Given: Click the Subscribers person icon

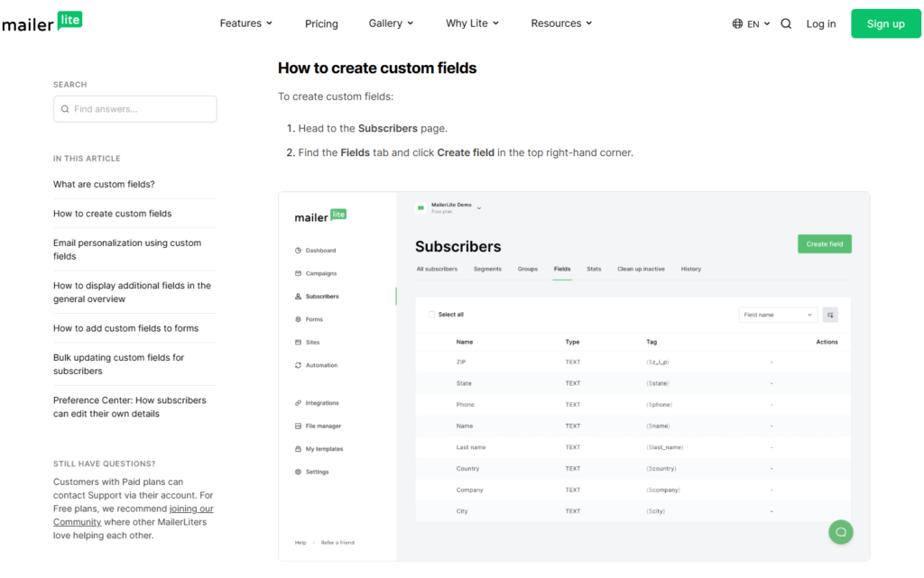Looking at the screenshot, I should pyautogui.click(x=298, y=296).
